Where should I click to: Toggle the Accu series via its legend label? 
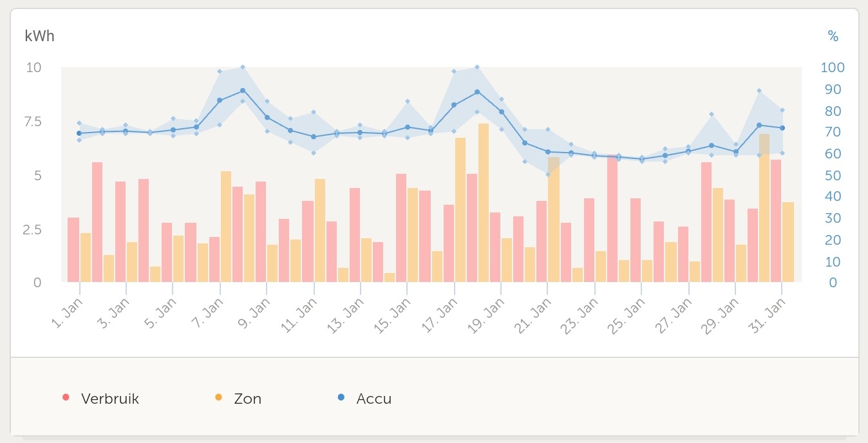(374, 399)
